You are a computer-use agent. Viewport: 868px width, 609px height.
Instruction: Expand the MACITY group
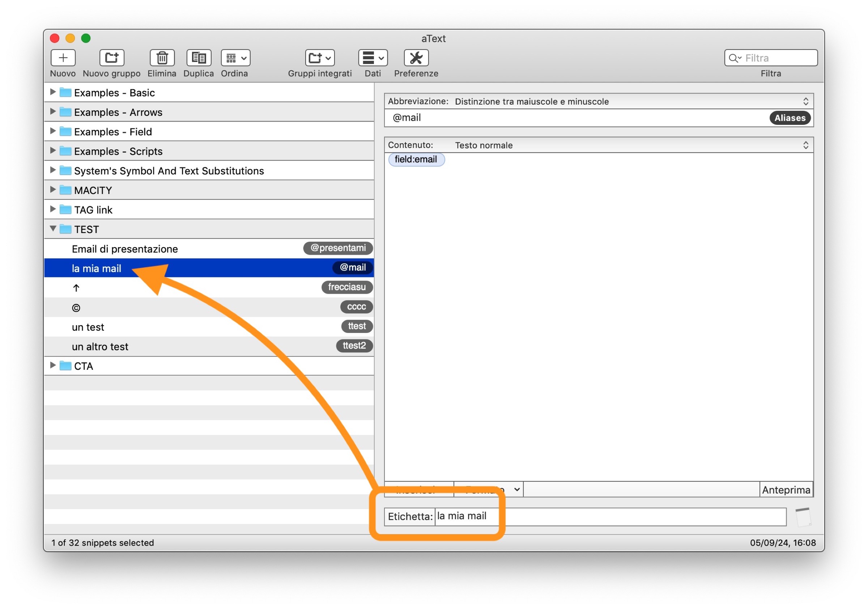click(x=53, y=189)
